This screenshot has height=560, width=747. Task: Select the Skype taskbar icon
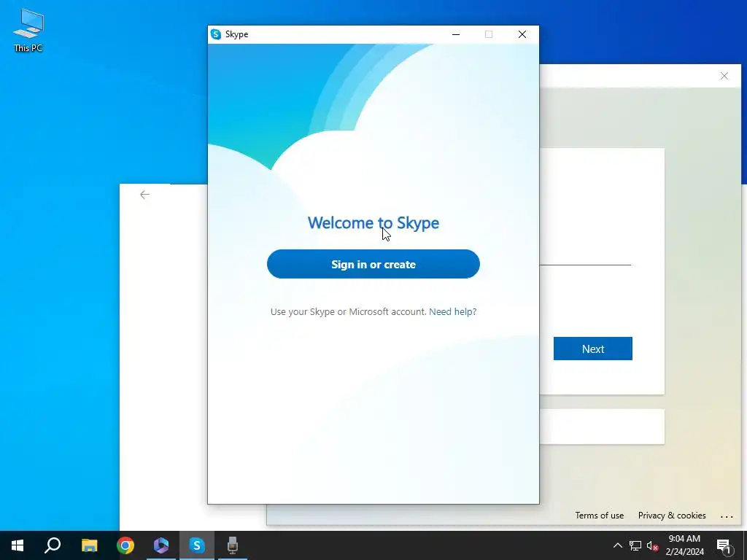click(197, 545)
